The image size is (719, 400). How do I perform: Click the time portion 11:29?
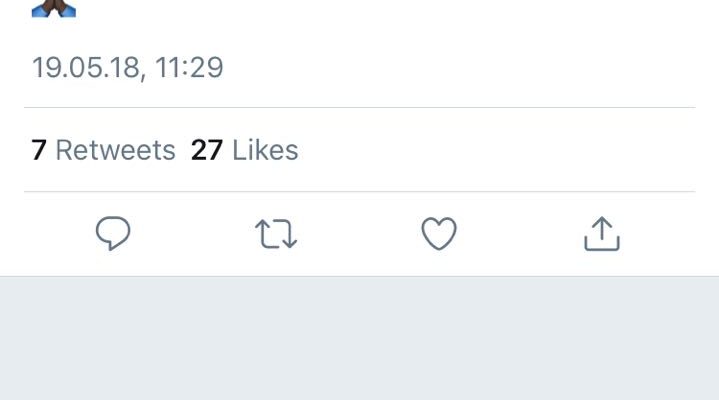click(x=189, y=68)
